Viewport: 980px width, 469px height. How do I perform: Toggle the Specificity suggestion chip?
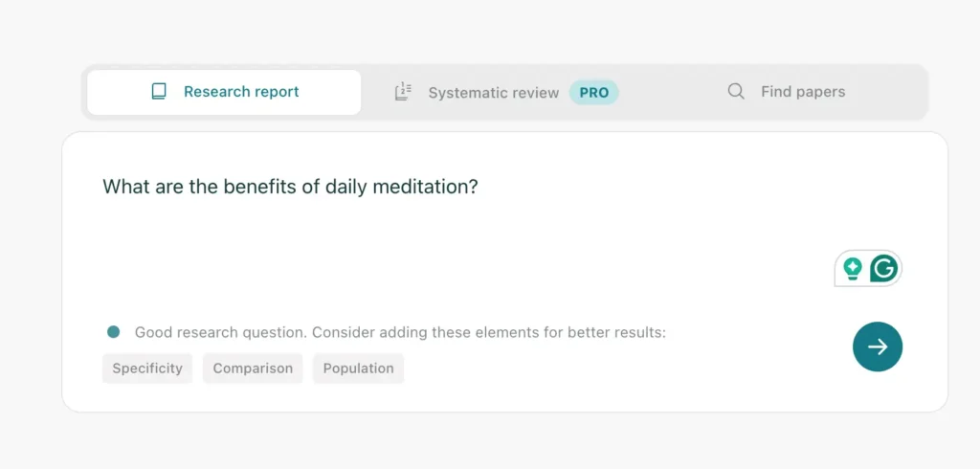[x=147, y=368]
